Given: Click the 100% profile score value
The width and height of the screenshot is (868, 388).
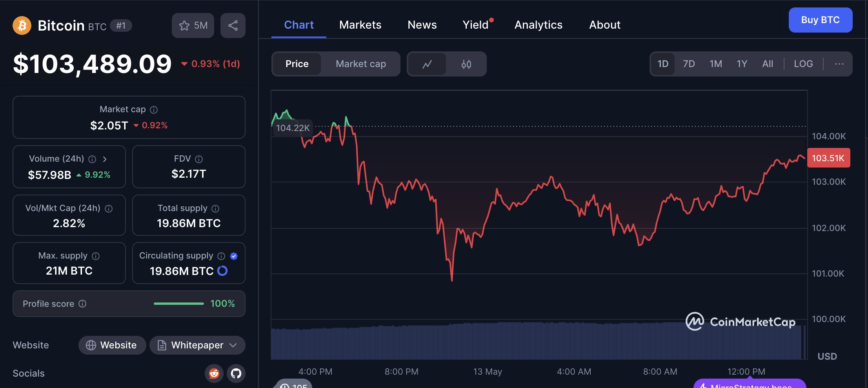Looking at the screenshot, I should click(222, 304).
